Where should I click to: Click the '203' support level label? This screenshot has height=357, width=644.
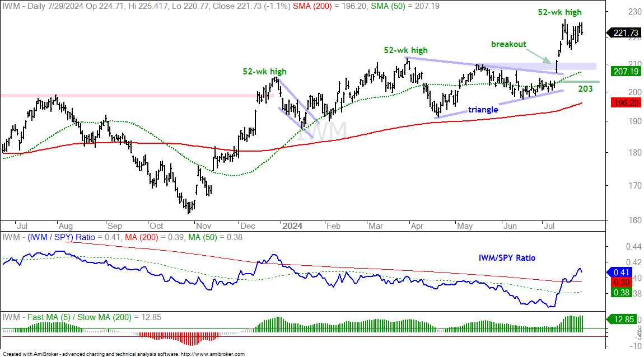[x=585, y=88]
